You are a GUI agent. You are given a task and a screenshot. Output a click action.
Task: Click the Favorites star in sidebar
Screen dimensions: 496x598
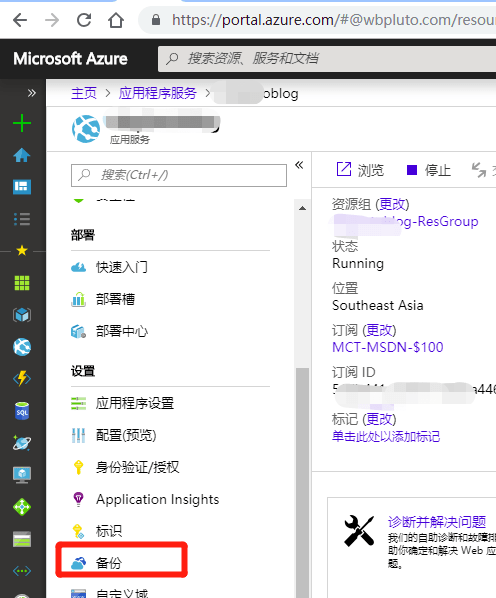point(22,251)
